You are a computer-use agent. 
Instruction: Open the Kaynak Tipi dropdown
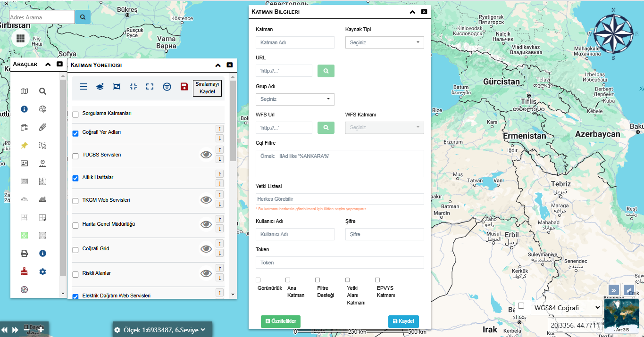click(385, 42)
